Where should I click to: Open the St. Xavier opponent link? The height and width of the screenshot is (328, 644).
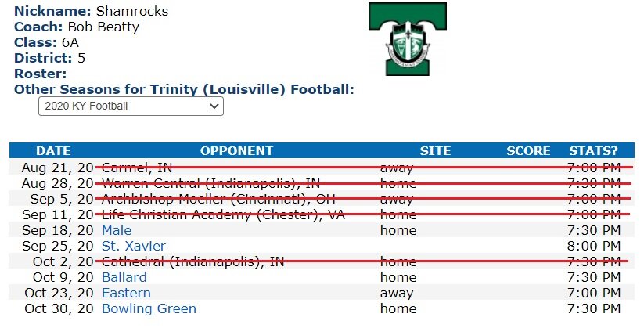point(134,246)
